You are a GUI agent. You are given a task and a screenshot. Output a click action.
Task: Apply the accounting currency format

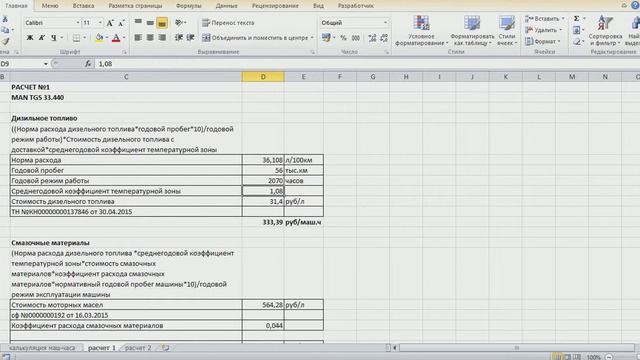(326, 38)
